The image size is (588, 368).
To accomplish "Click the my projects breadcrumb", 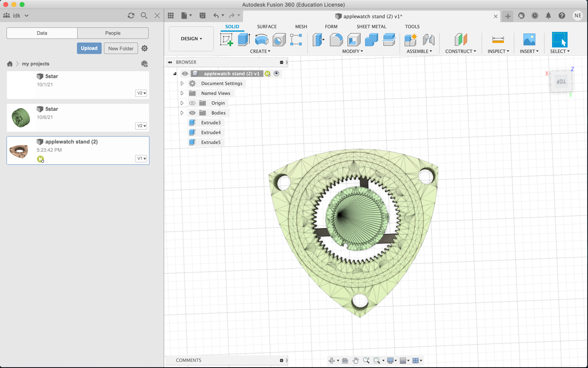I will (x=36, y=64).
